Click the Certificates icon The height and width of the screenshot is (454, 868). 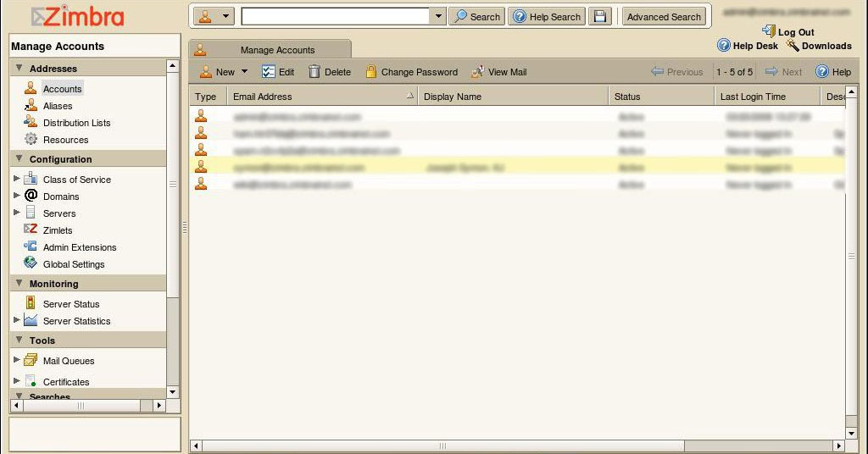pyautogui.click(x=31, y=381)
